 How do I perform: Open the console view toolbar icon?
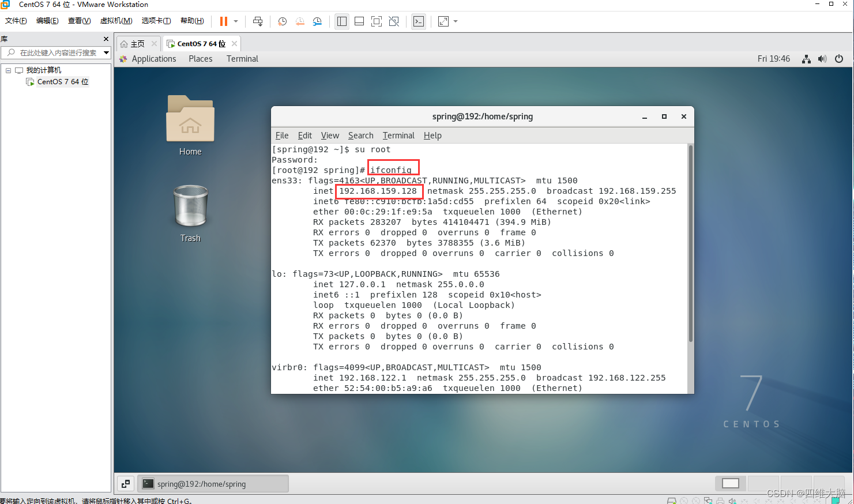click(419, 21)
